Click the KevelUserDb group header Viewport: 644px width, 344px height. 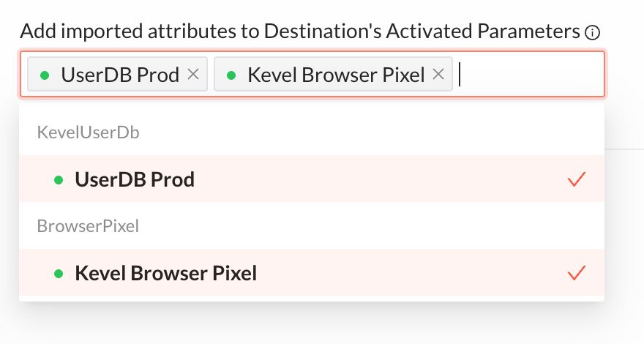pos(89,132)
